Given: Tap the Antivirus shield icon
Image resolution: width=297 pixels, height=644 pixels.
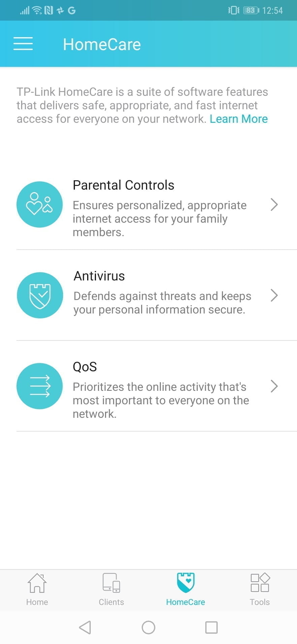Looking at the screenshot, I should [40, 295].
